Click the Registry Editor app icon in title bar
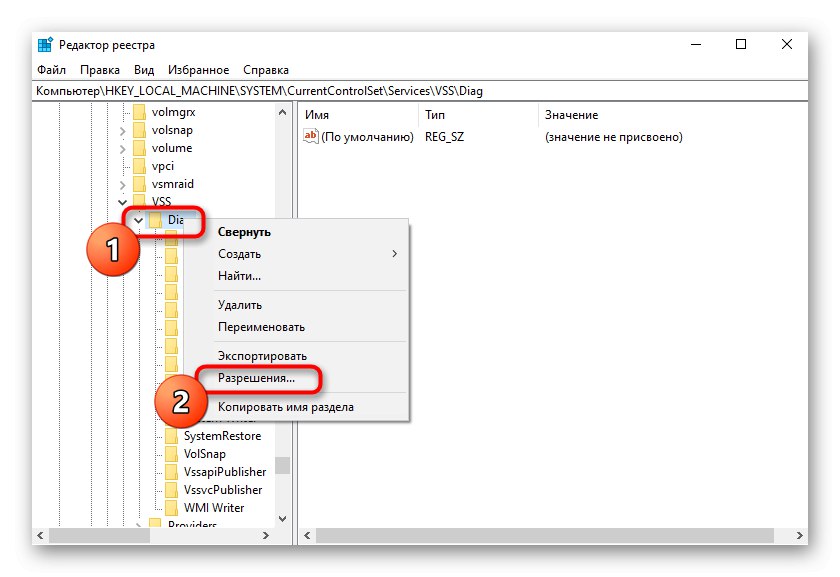840x577 pixels. pyautogui.click(x=46, y=44)
